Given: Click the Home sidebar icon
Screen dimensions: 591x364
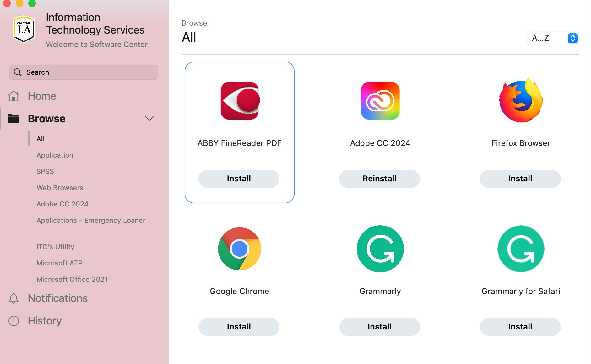Looking at the screenshot, I should click(x=13, y=96).
